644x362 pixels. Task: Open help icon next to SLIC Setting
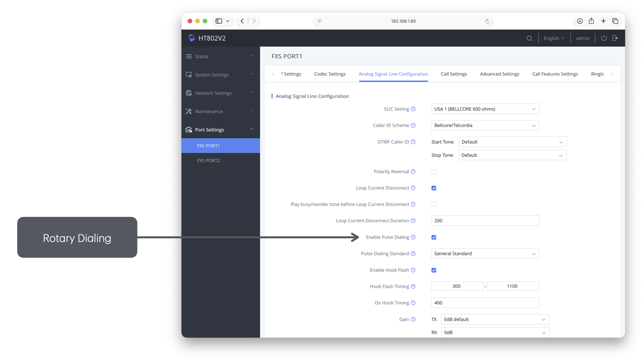coord(413,109)
